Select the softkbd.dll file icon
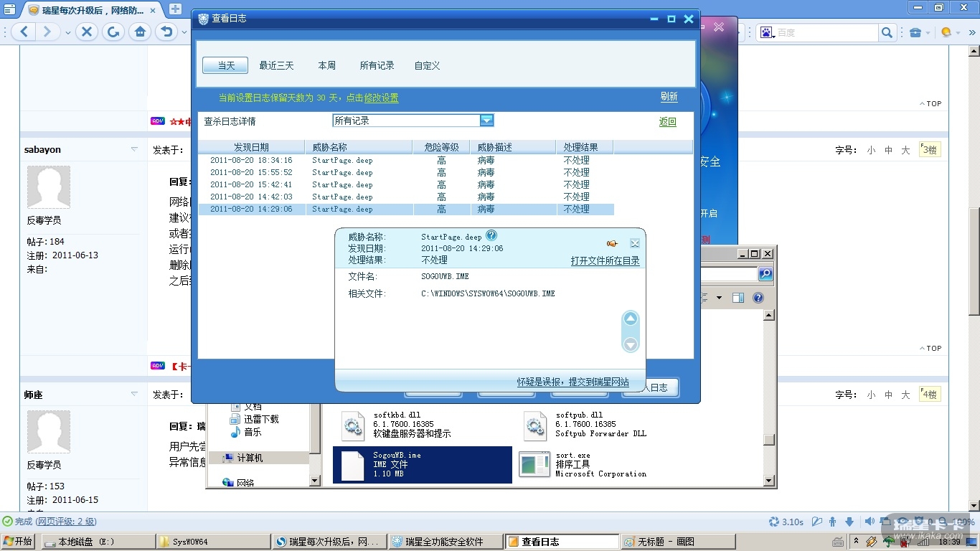Viewport: 980px width, 551px height. pyautogui.click(x=352, y=425)
